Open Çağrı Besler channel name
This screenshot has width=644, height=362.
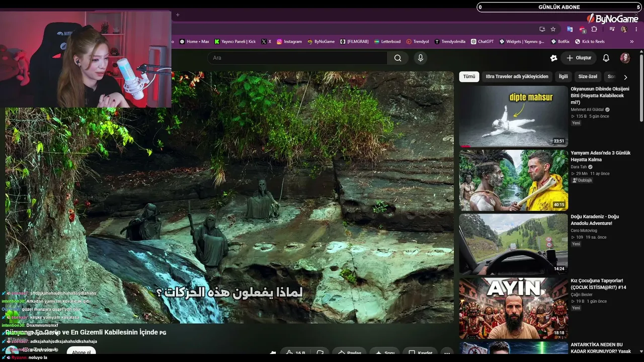(x=582, y=295)
